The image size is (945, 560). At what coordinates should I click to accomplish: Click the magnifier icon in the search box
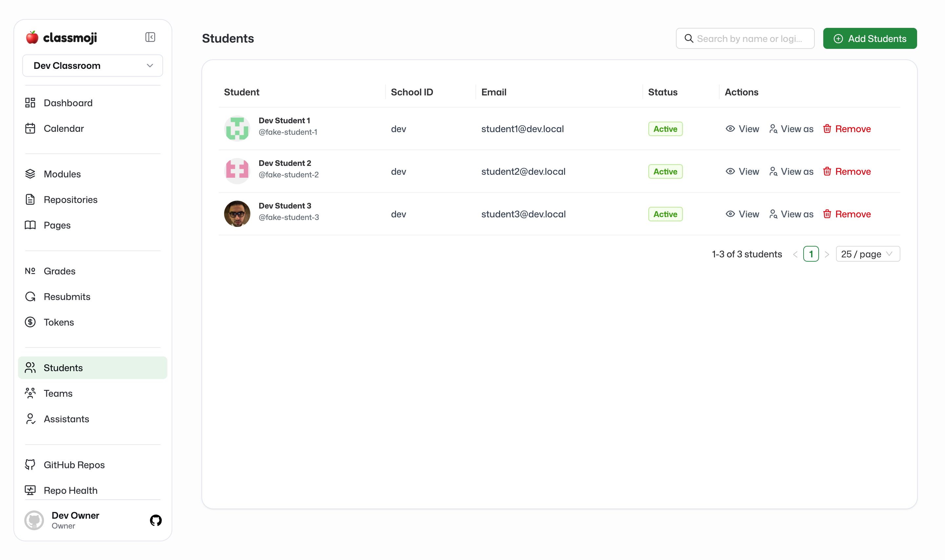[689, 38]
